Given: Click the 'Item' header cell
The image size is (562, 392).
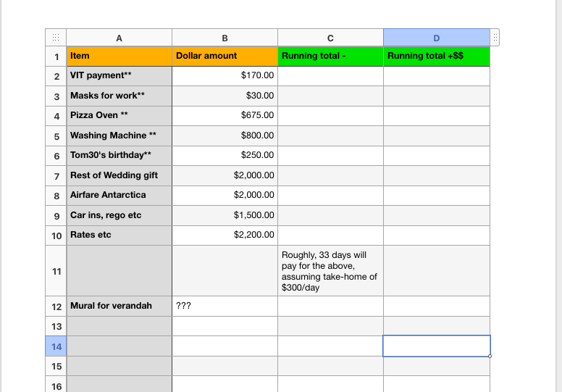Looking at the screenshot, I should (x=119, y=57).
